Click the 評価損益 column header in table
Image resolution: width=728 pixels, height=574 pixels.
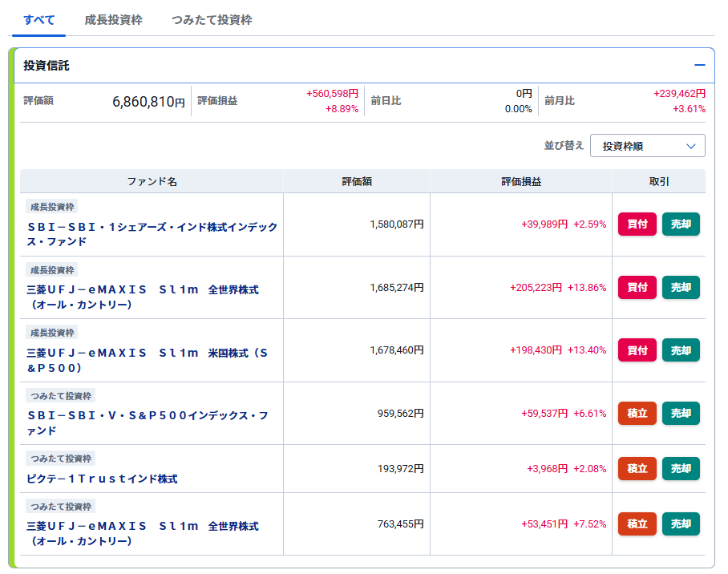521,181
